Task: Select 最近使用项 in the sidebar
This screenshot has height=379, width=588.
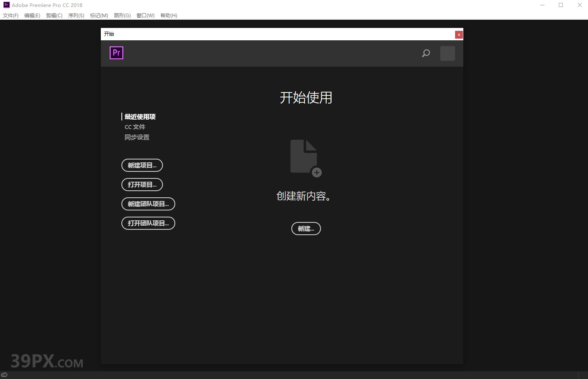Action: (140, 116)
